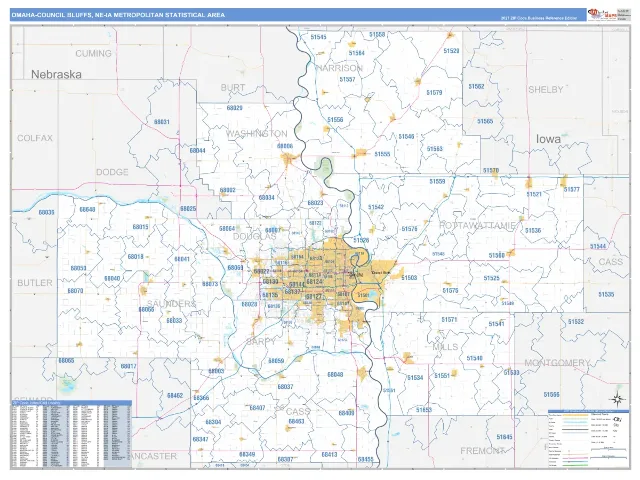Select ZIP code 51535
The width and height of the screenshot is (640, 480).
click(606, 295)
